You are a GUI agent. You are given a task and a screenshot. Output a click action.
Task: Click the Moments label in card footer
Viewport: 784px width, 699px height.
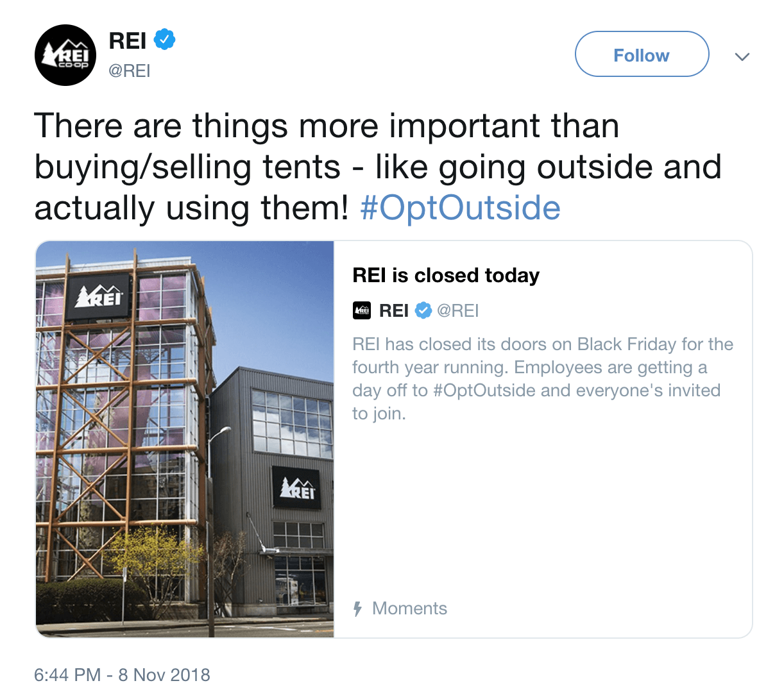click(x=409, y=608)
